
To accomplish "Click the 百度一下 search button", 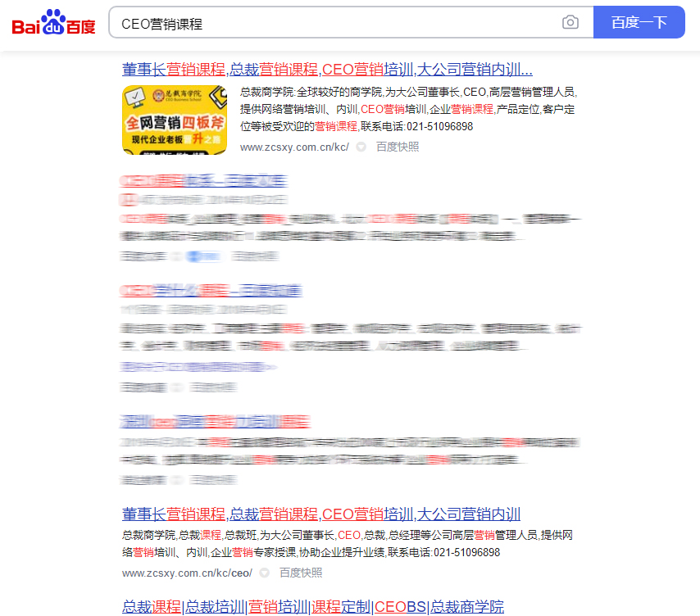I will click(x=639, y=22).
